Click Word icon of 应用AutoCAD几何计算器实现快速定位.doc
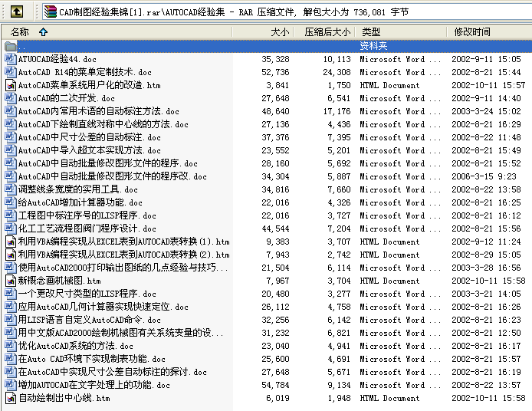This screenshot has height=411, width=532. tap(11, 307)
